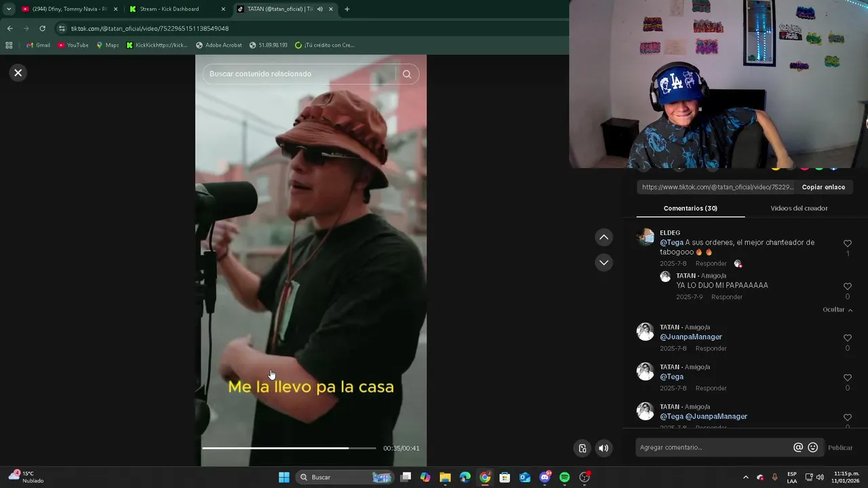Open the weather widget showing 15°C Nublado
Viewport: 868px width, 488px height.
pyautogui.click(x=26, y=477)
